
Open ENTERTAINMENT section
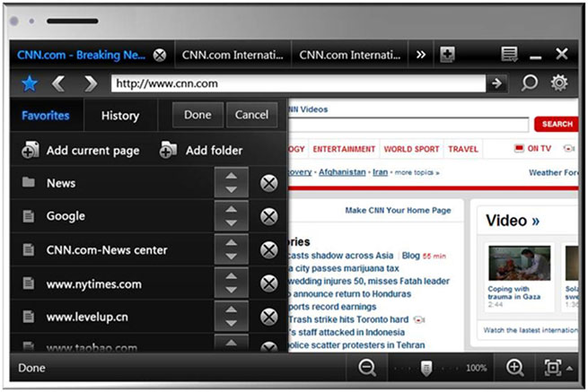point(344,149)
